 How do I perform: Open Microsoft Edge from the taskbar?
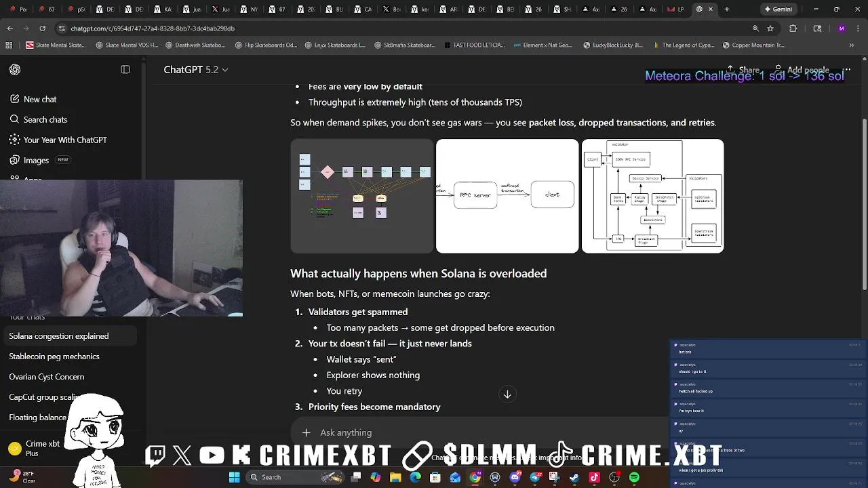pyautogui.click(x=415, y=477)
